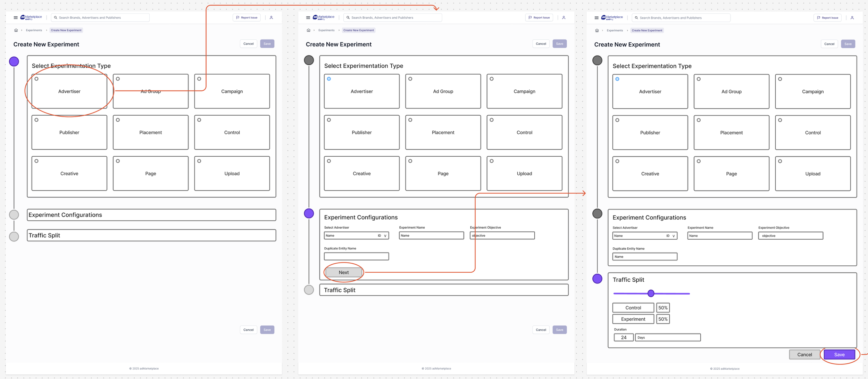Click Report Issue flag in the leftmost frame

coord(238,17)
